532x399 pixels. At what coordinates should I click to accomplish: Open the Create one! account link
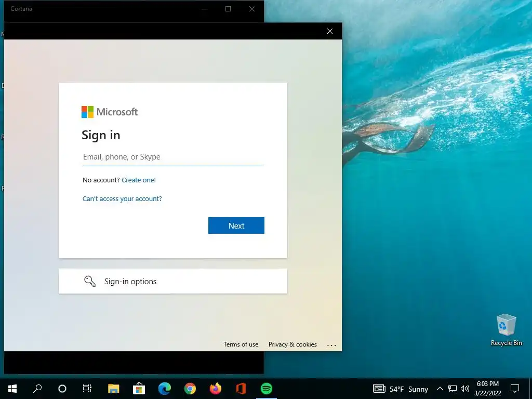click(138, 180)
